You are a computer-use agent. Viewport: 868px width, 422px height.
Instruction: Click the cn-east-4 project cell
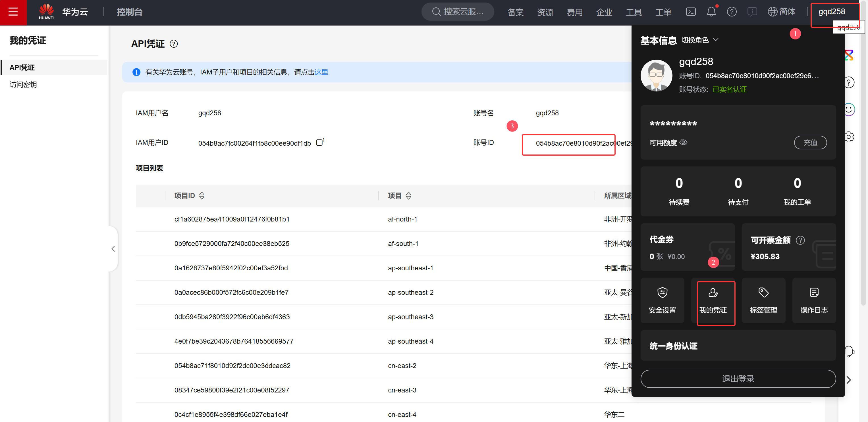pos(402,415)
